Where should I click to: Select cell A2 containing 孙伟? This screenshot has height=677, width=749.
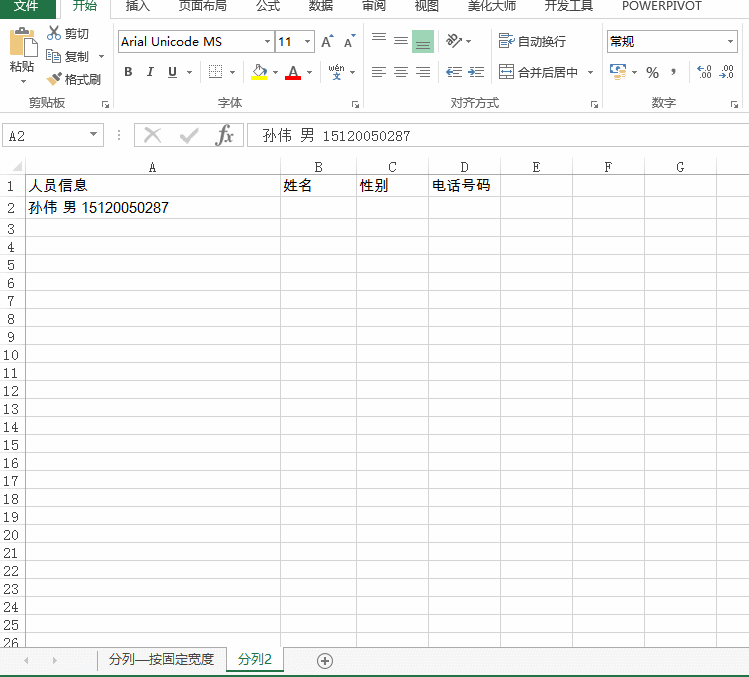coord(152,208)
